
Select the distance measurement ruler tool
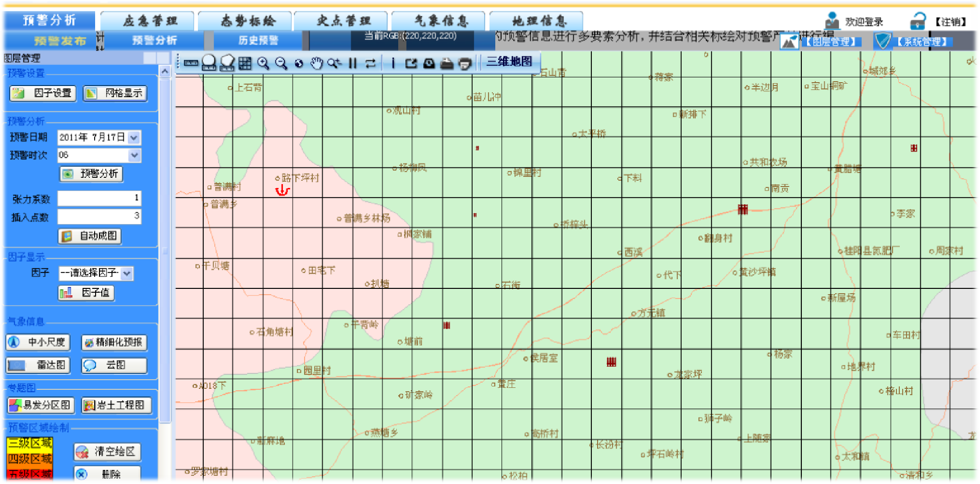point(191,63)
